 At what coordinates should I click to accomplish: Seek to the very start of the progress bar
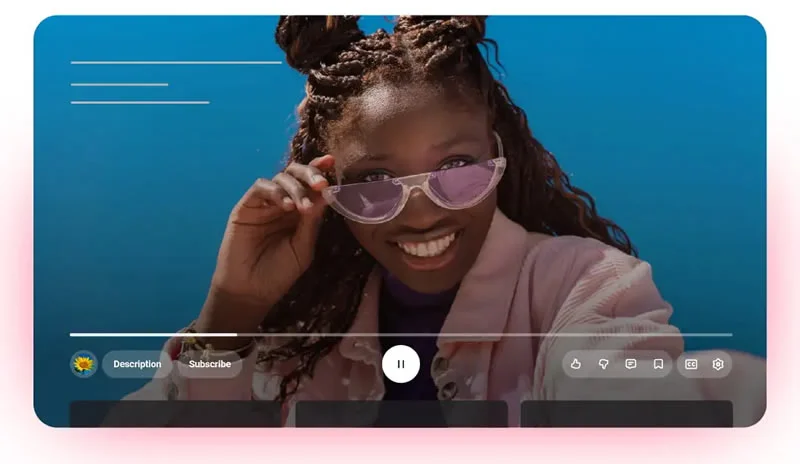tap(71, 334)
